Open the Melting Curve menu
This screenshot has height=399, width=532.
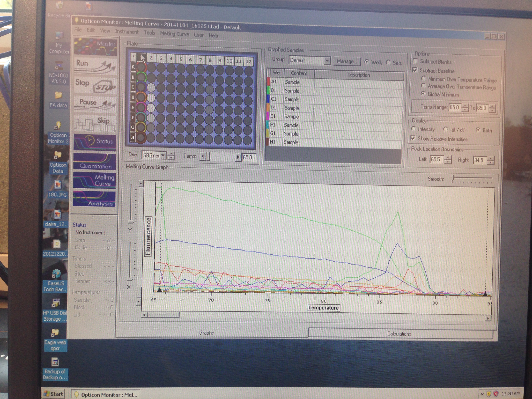coord(175,34)
